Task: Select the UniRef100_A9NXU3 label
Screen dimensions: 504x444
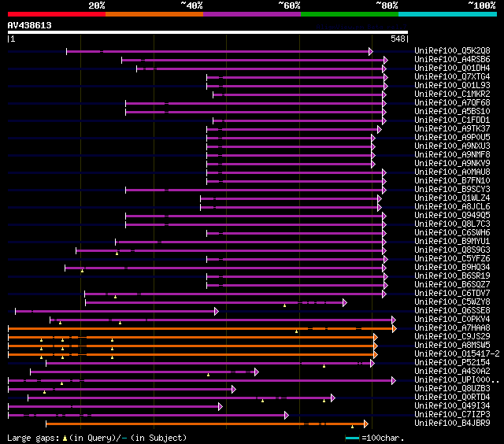Action: pos(452,146)
